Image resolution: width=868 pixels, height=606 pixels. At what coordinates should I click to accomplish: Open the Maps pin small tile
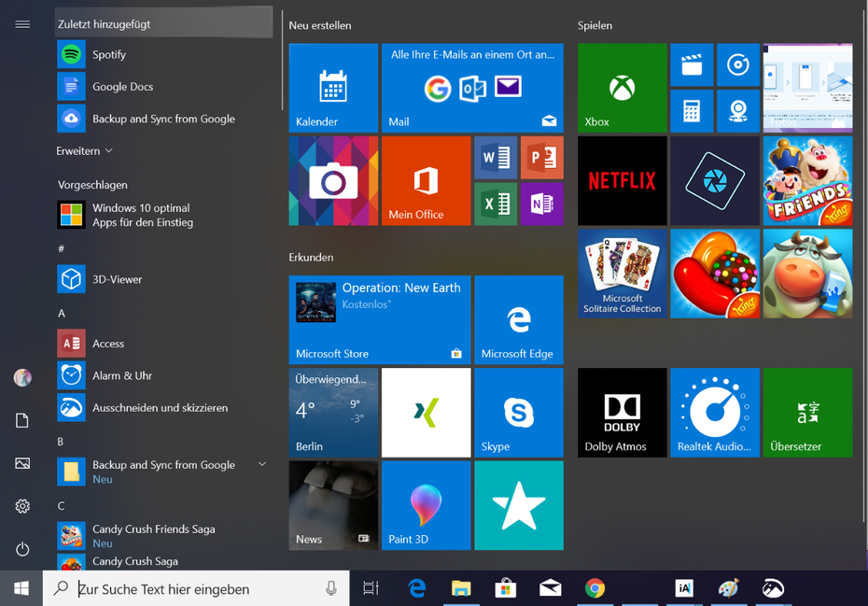click(738, 111)
